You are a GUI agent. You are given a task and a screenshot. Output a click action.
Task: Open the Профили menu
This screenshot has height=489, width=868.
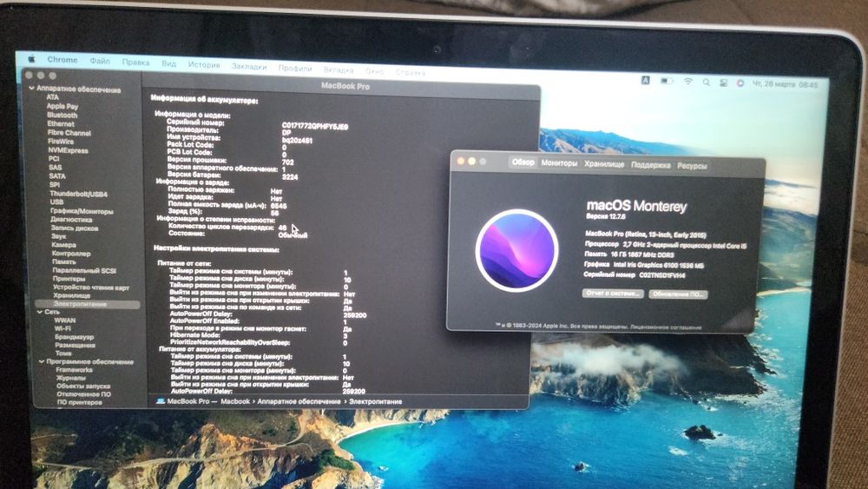coord(295,68)
